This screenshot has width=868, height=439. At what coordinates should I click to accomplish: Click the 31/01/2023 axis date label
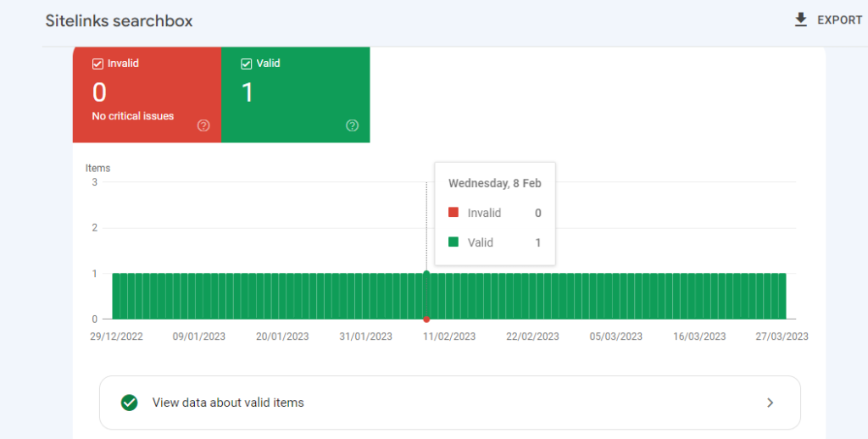[365, 336]
